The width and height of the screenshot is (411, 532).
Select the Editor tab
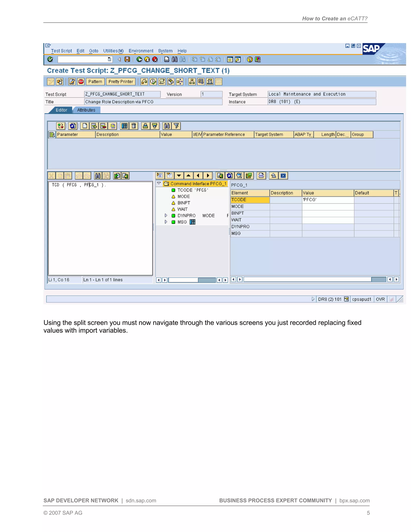point(61,110)
